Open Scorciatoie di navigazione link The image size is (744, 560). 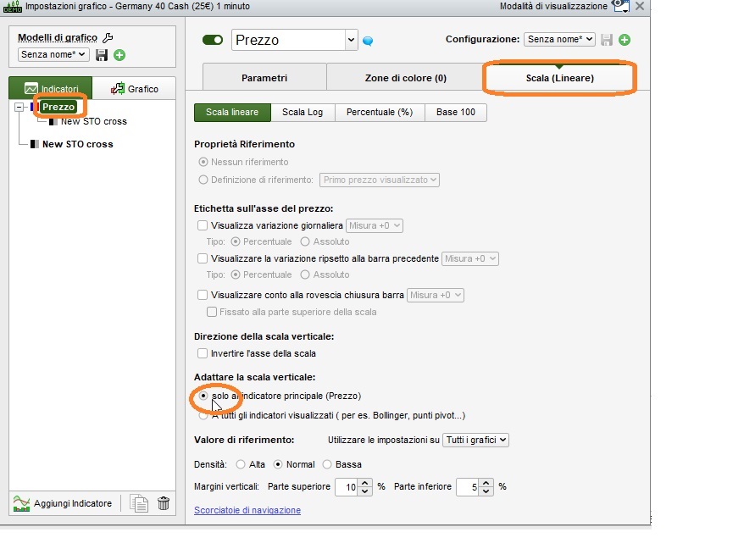247,510
